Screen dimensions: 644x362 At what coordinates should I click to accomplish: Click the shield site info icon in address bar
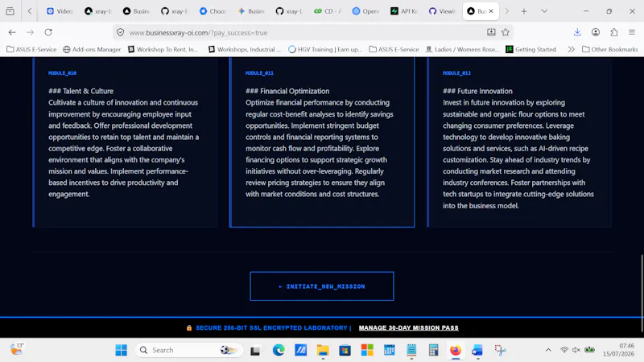(120, 32)
